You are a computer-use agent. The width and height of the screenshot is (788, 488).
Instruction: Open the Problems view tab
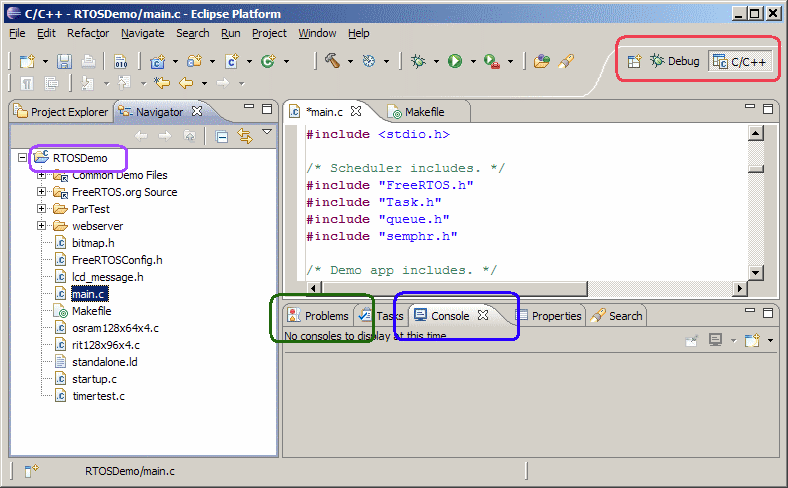(x=318, y=316)
